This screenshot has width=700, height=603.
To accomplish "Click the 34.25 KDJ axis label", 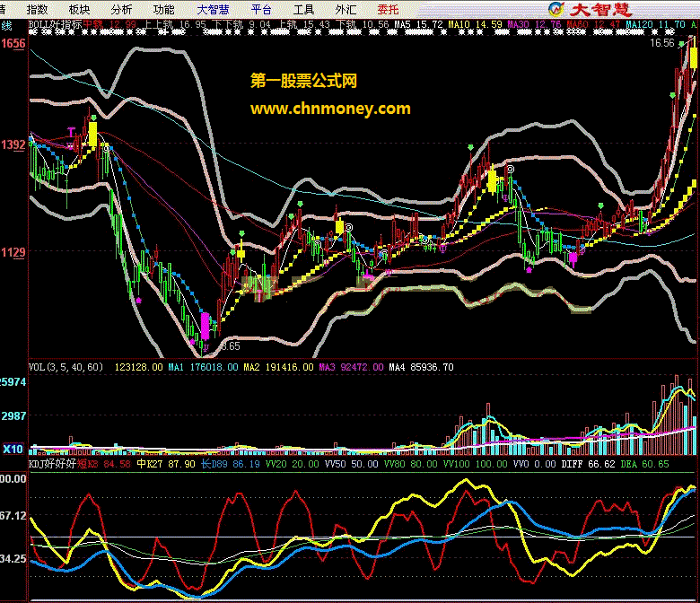I will [13, 559].
